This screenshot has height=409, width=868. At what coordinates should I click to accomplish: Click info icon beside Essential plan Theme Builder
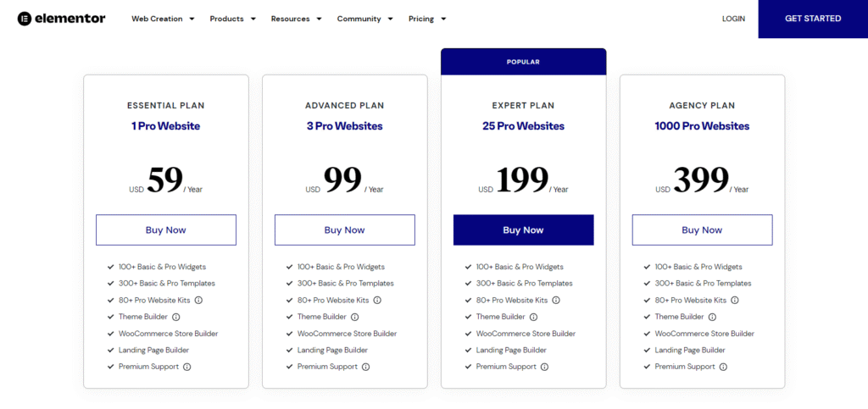tap(176, 317)
